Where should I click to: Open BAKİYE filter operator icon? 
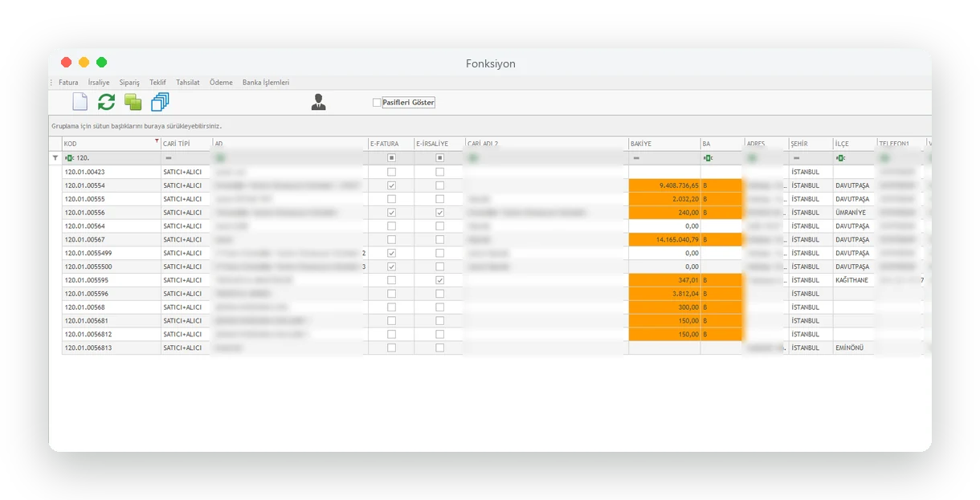pyautogui.click(x=636, y=158)
